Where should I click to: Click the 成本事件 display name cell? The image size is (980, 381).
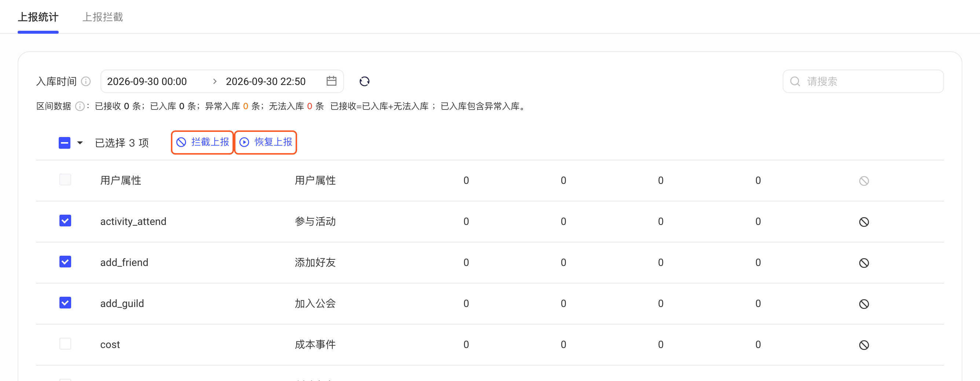pos(315,344)
